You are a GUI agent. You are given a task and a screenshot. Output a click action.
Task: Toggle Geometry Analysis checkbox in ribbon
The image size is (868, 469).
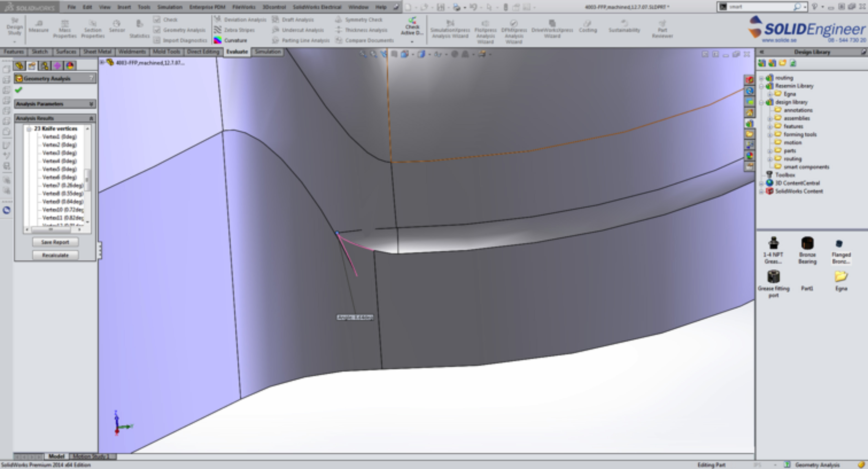click(x=157, y=30)
